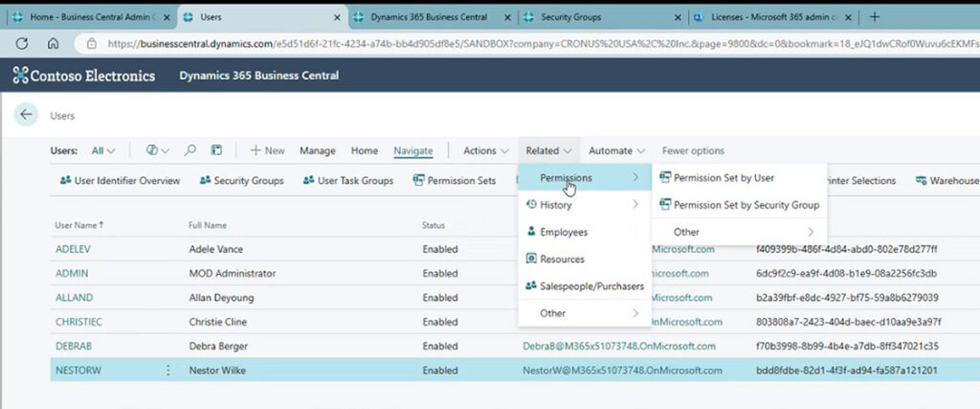Click the Full Name column header
Screen dimensions: 980x409
click(x=208, y=225)
